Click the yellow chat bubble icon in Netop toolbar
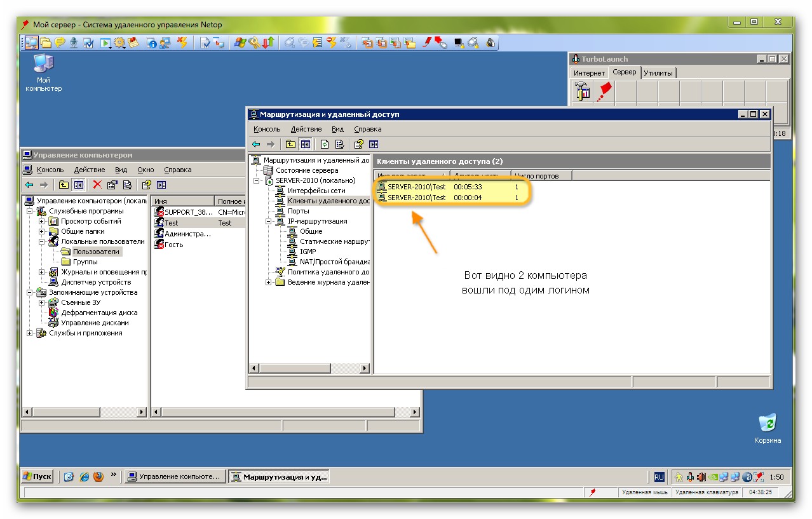The height and width of the screenshot is (519, 812). (x=60, y=43)
